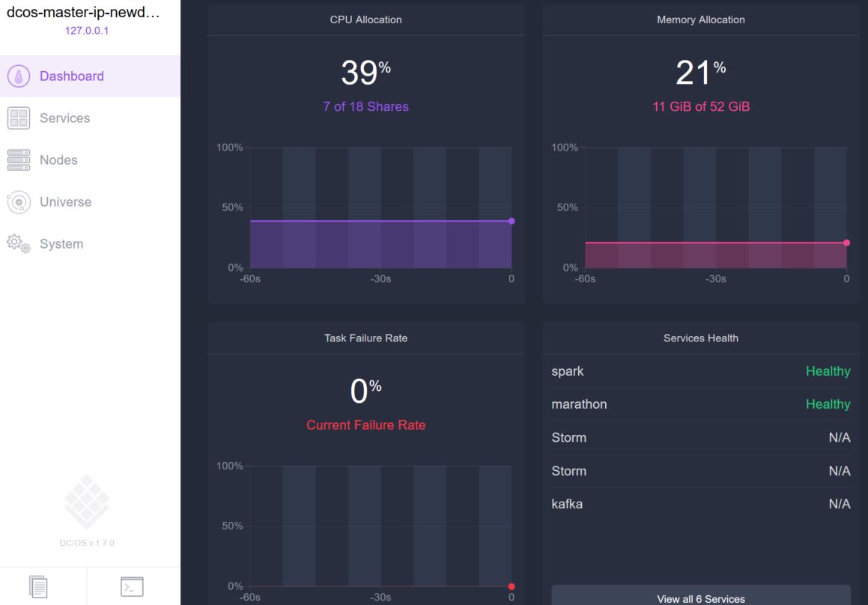Image resolution: width=868 pixels, height=605 pixels.
Task: Select the 11 GiB of 52 GiB label
Action: coord(700,106)
